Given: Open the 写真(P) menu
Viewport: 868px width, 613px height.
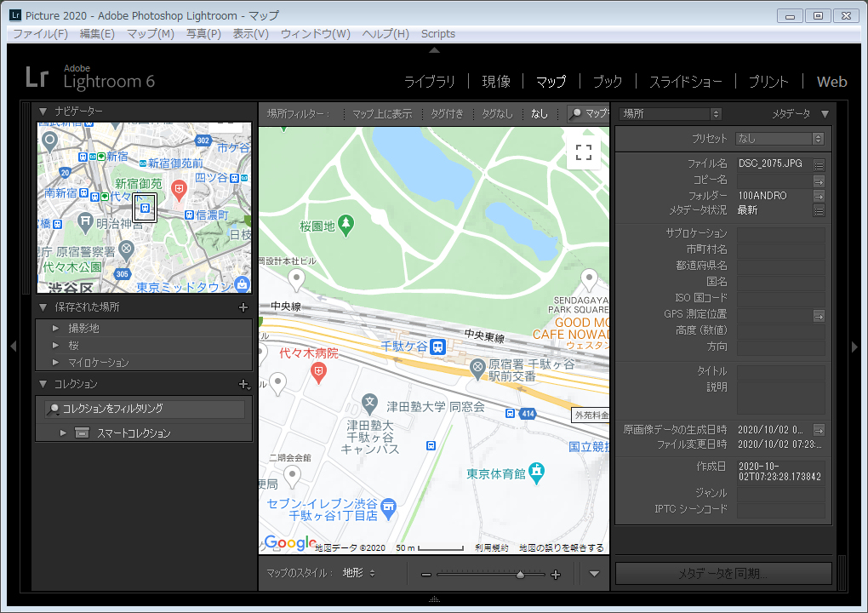Looking at the screenshot, I should (x=203, y=34).
